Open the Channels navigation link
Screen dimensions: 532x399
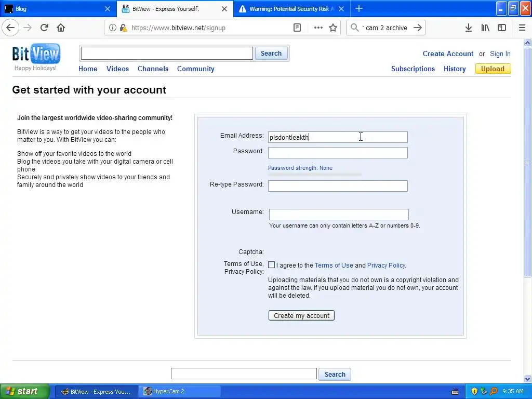click(x=153, y=69)
